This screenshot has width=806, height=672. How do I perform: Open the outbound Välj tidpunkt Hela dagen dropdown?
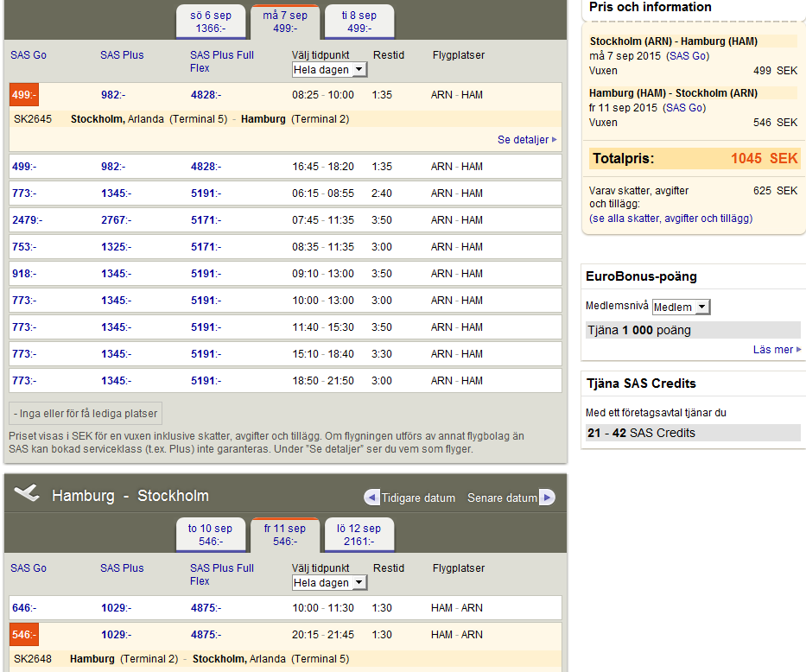tap(329, 69)
